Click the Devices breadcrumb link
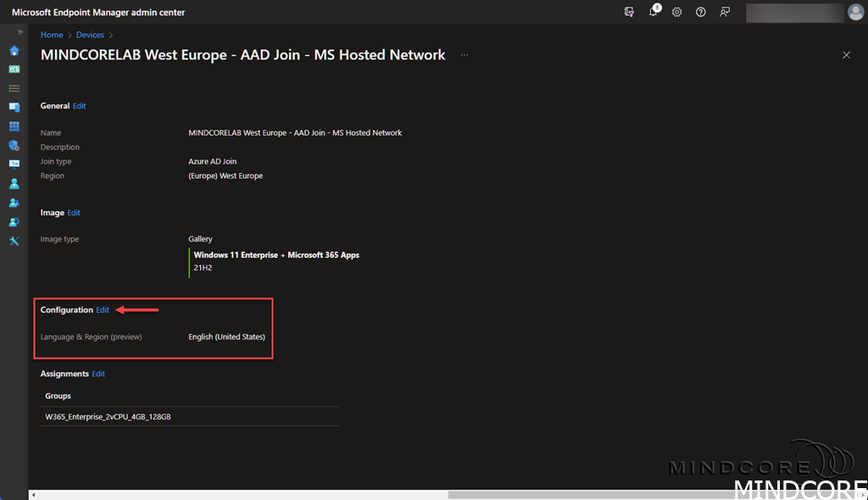The image size is (868, 500). point(90,35)
